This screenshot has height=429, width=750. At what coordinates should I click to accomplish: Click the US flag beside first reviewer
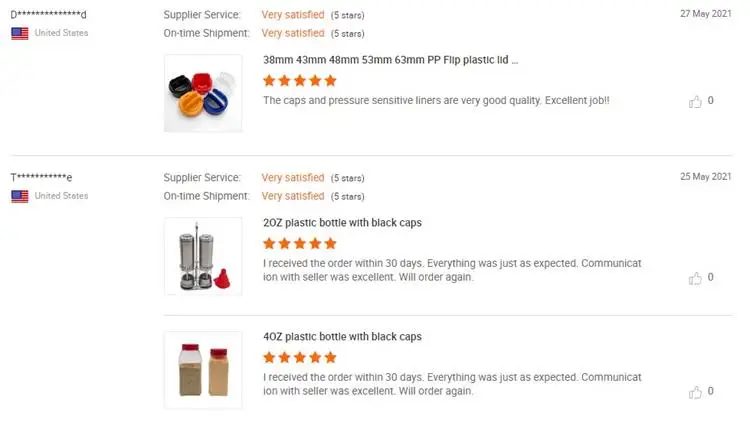click(19, 33)
